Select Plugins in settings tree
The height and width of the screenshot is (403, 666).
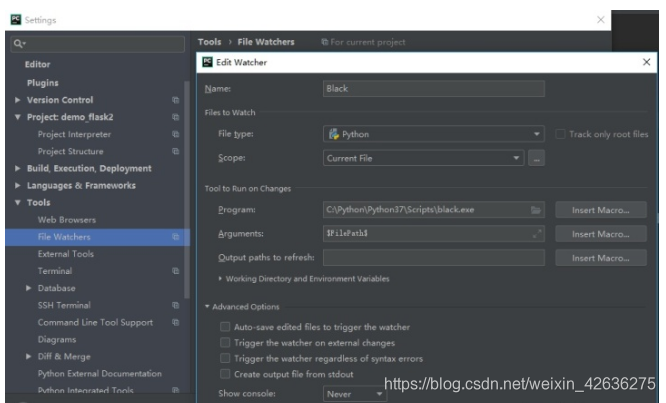tap(42, 83)
